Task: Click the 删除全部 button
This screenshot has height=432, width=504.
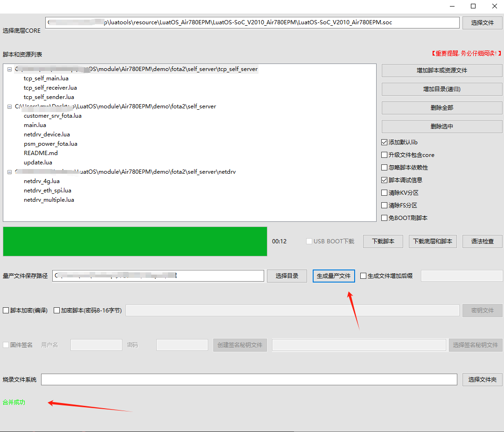Action: click(x=441, y=108)
